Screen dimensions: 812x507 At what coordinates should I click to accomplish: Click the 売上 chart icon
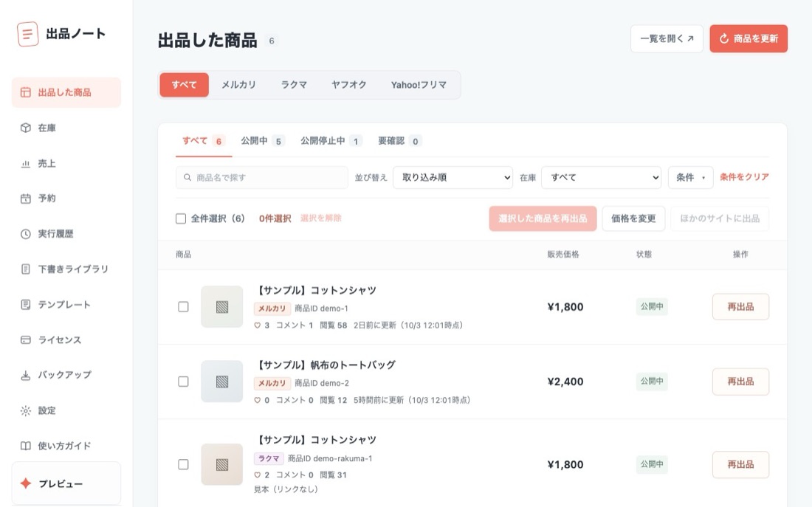(x=25, y=164)
